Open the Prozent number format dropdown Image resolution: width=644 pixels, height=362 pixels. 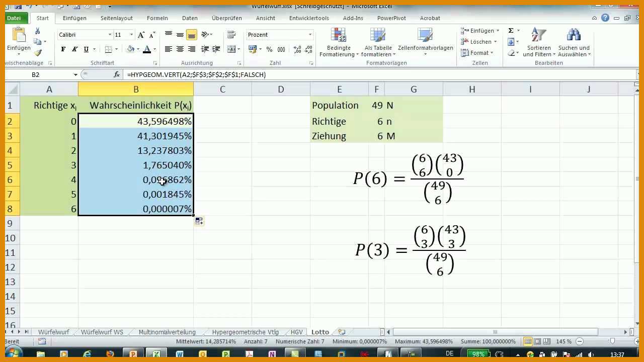(x=310, y=35)
